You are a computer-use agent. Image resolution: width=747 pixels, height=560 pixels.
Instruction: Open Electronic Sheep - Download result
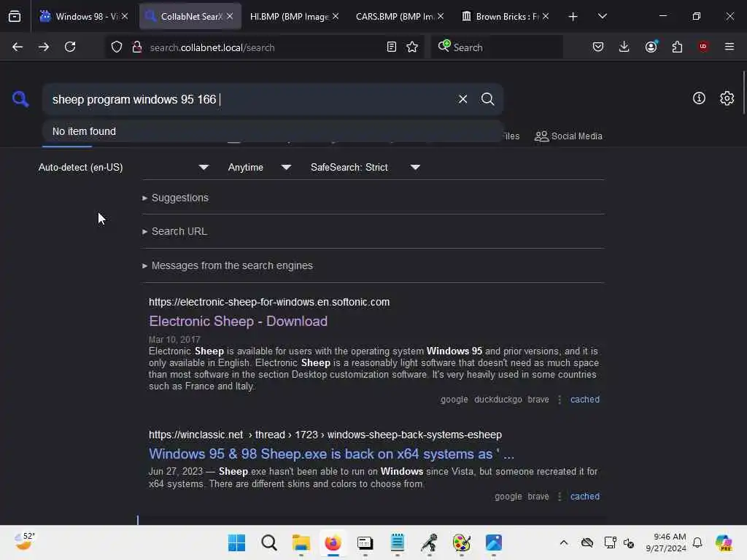pyautogui.click(x=239, y=322)
